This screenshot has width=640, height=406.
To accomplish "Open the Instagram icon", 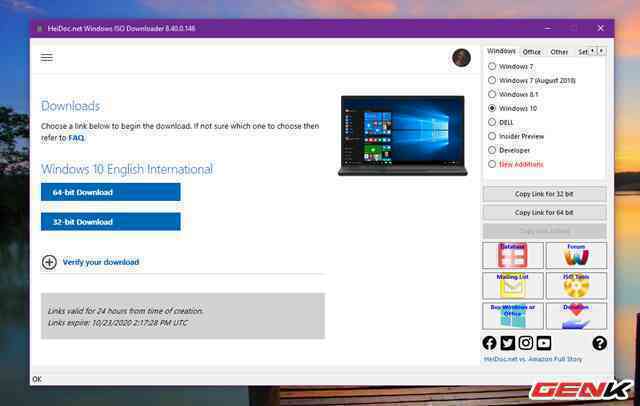I will [525, 343].
